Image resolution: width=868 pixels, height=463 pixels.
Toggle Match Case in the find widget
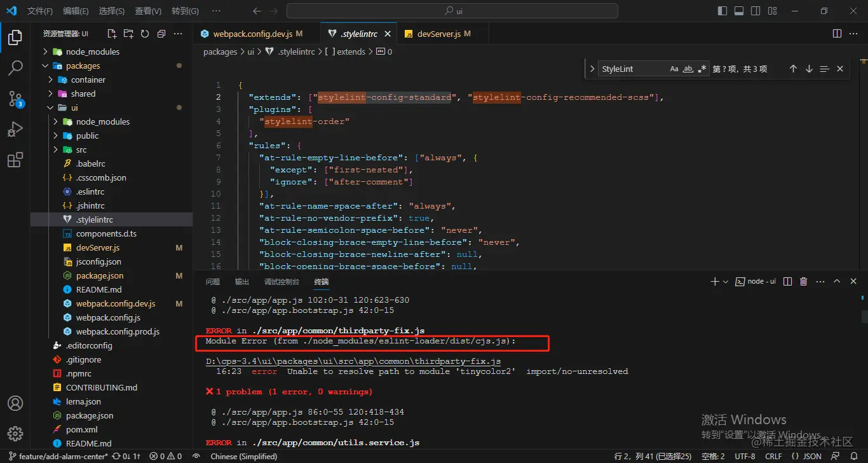tap(674, 69)
